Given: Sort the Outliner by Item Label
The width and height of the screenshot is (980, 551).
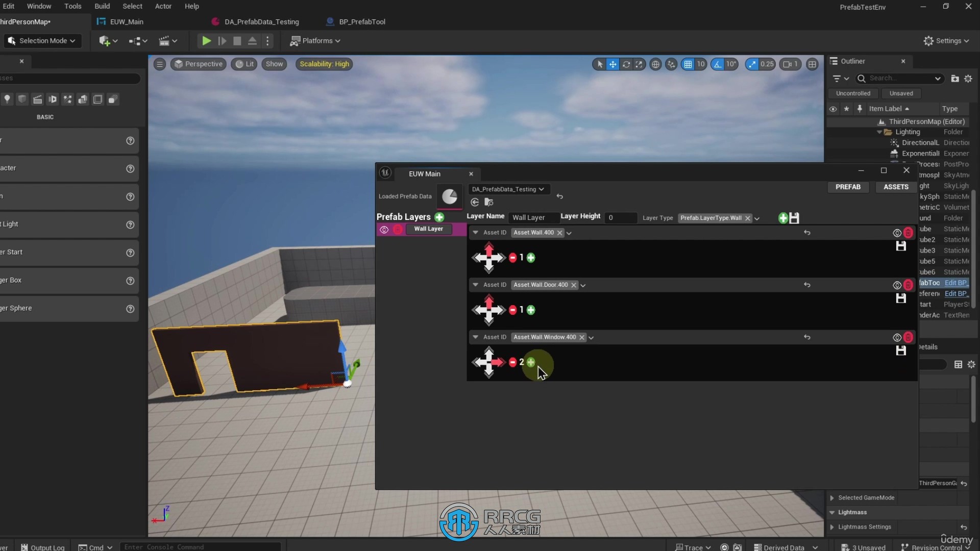Looking at the screenshot, I should (x=889, y=109).
